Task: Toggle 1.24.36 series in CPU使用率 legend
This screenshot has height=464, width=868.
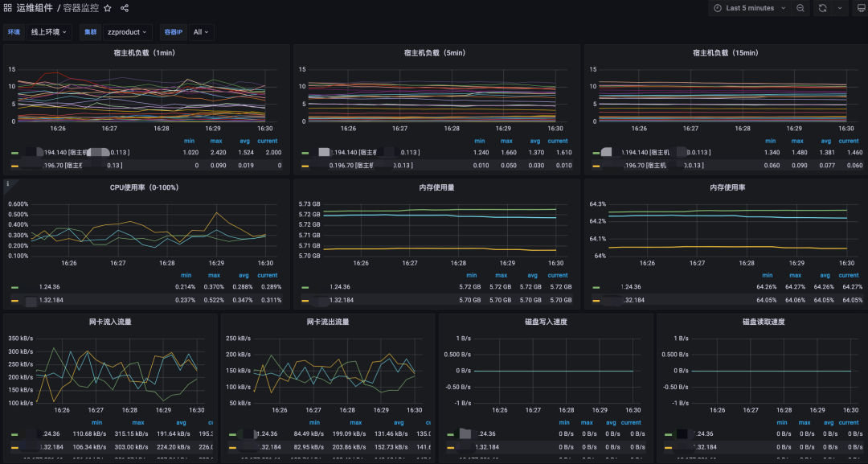Action: (x=49, y=287)
